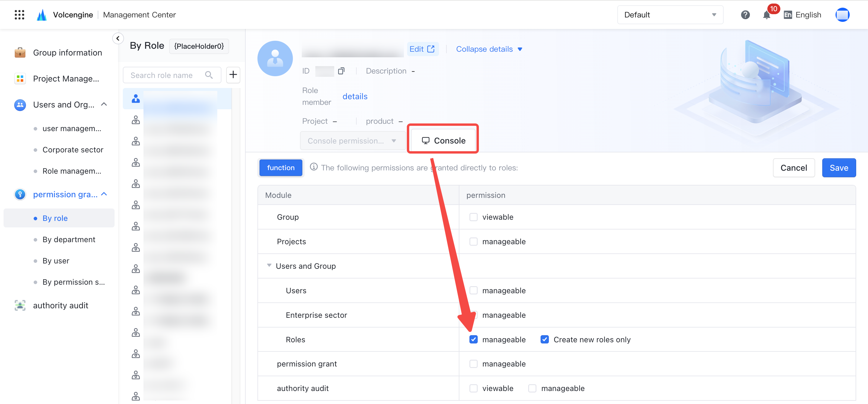Image resolution: width=868 pixels, height=404 pixels.
Task: Focus the Search role name field
Action: pyautogui.click(x=172, y=75)
